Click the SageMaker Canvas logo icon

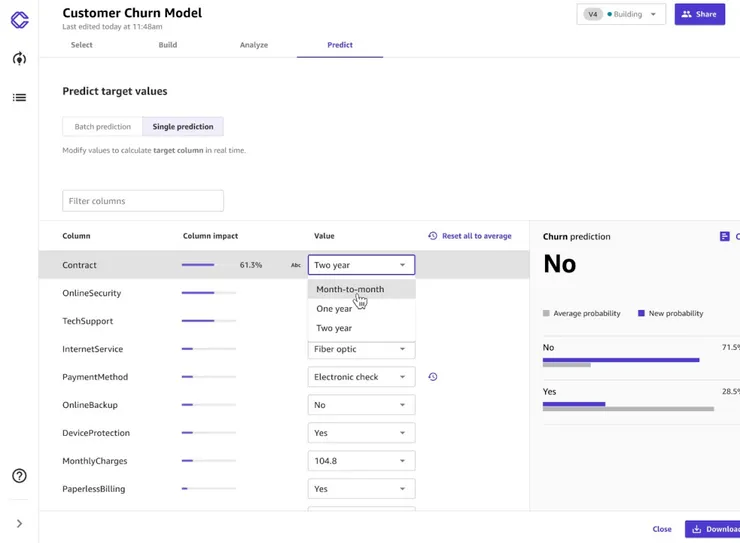click(19, 20)
